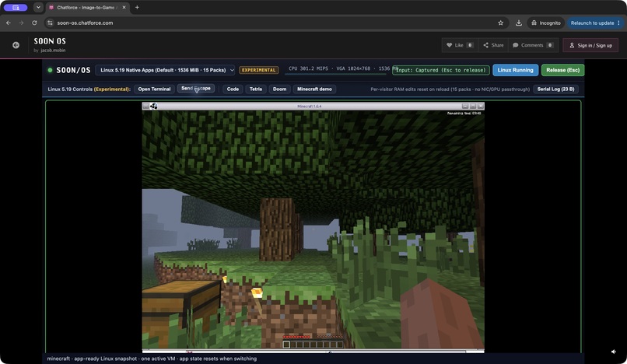Launch the Doom app
Viewport: 627px width, 364px height.
(279, 89)
